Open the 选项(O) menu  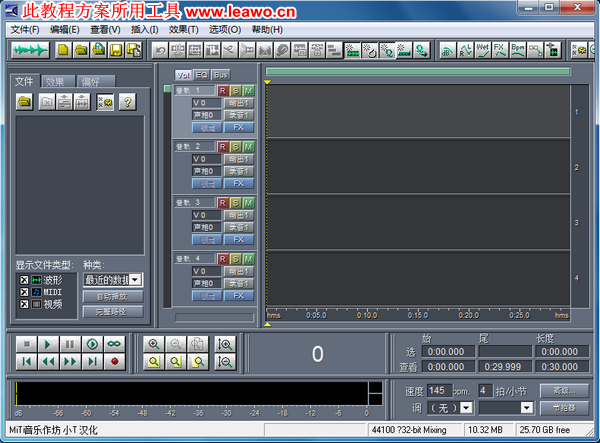click(225, 30)
